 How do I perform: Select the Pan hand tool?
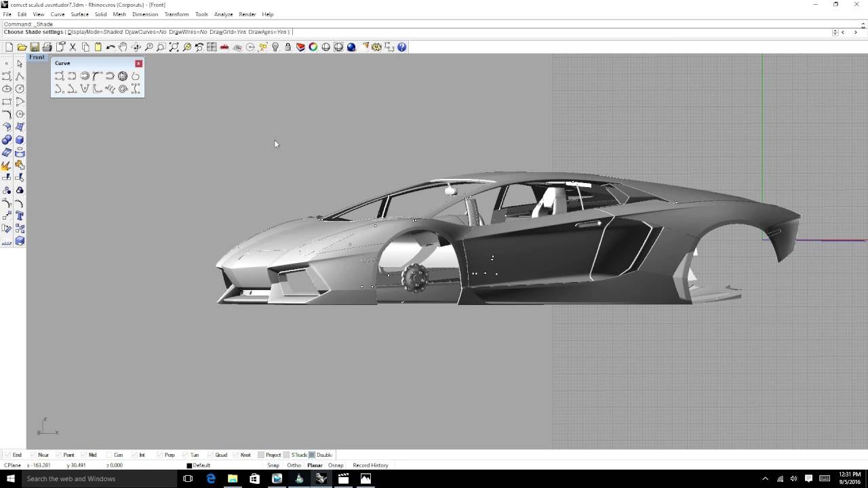pos(123,47)
